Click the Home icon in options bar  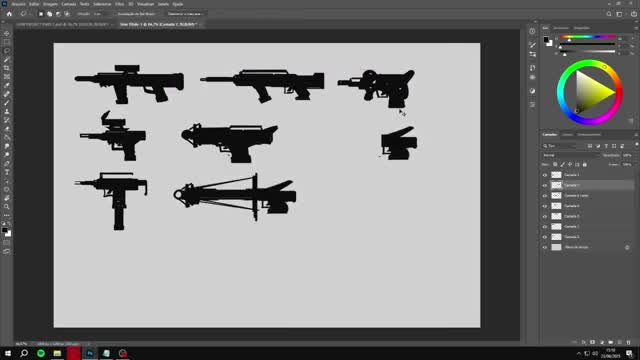9,14
